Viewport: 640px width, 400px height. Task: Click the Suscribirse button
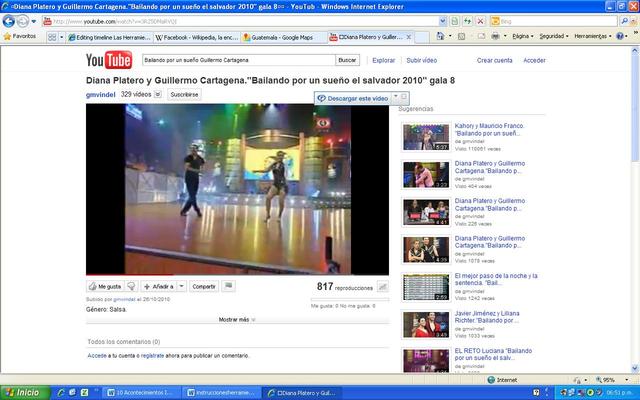[184, 94]
